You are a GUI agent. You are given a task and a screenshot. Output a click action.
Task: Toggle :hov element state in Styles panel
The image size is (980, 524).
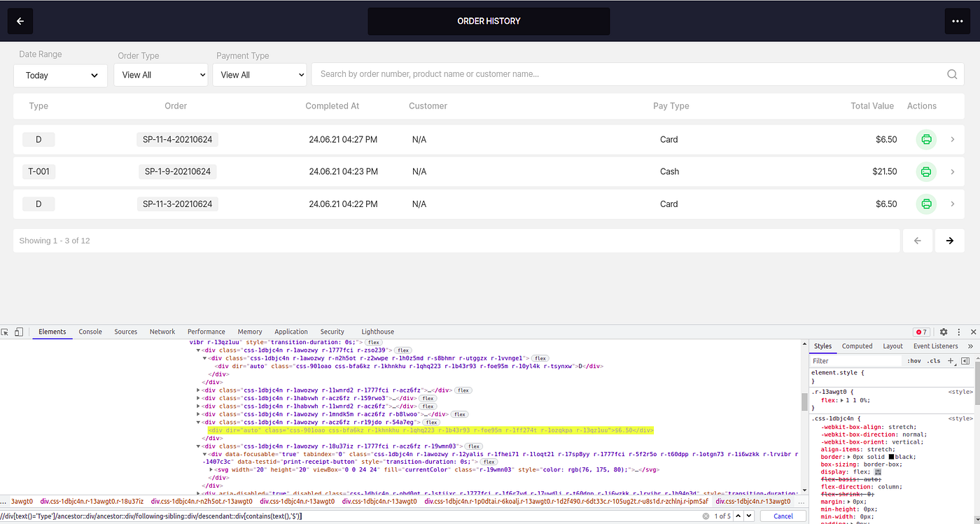tap(914, 360)
